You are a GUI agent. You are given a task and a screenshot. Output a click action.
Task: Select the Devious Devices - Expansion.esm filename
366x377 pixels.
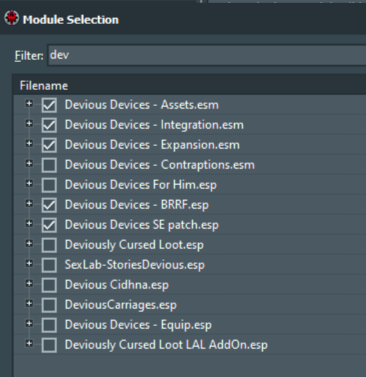point(152,145)
